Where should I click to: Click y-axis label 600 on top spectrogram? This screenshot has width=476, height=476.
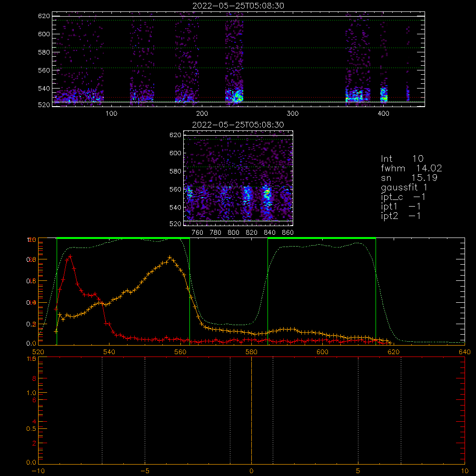pos(44,34)
